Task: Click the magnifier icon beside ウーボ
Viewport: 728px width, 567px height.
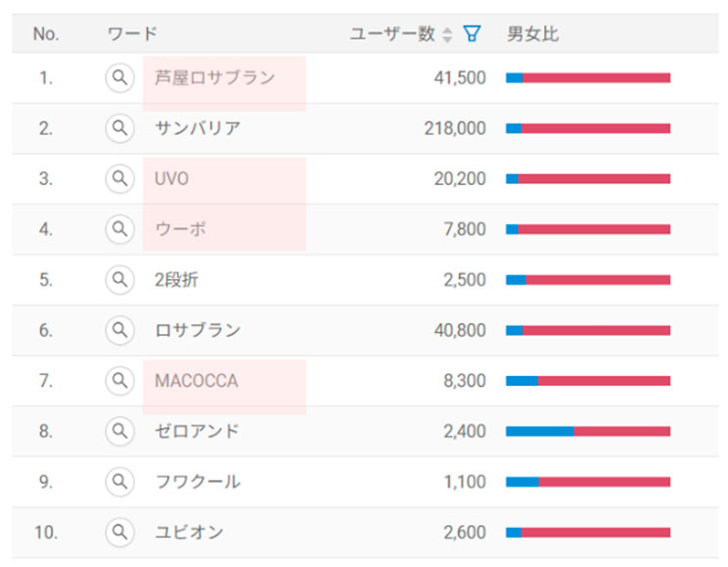Action: tap(119, 229)
